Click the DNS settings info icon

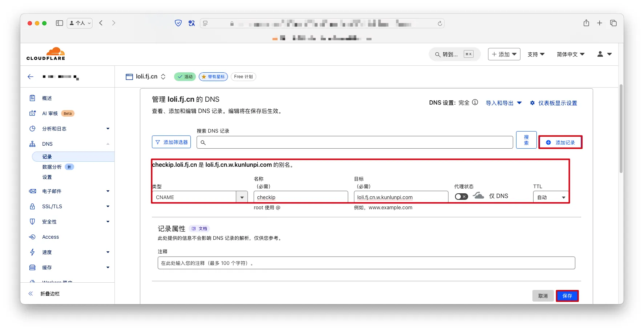pos(475,102)
